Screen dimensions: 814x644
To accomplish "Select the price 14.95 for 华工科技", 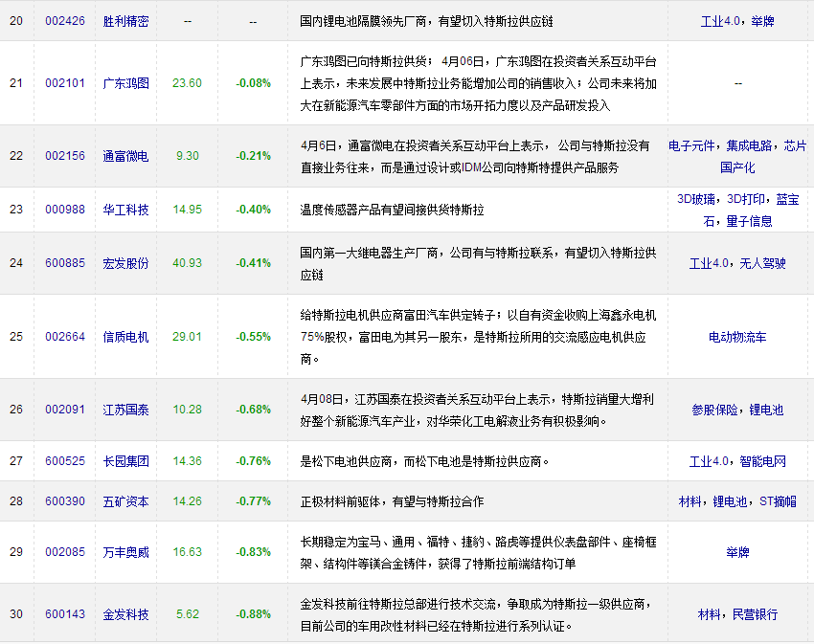I will pyautogui.click(x=187, y=210).
